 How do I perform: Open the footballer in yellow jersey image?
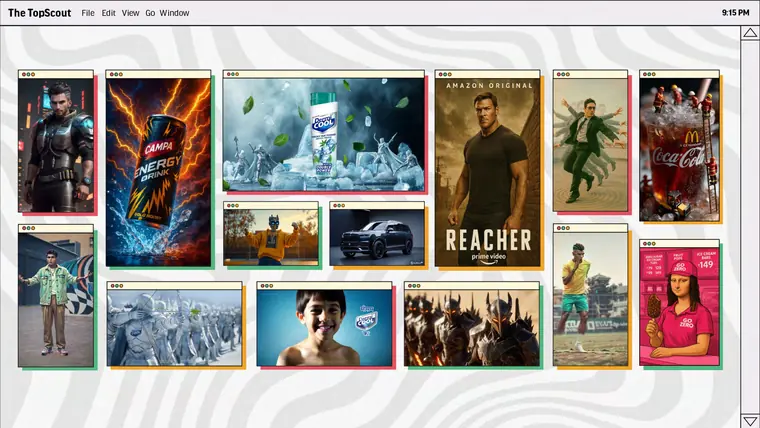(x=590, y=299)
